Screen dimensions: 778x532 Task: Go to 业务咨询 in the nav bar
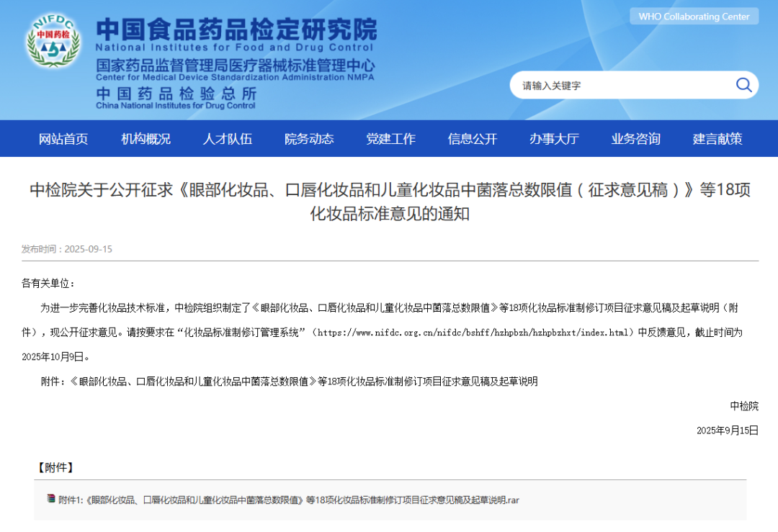pyautogui.click(x=635, y=139)
